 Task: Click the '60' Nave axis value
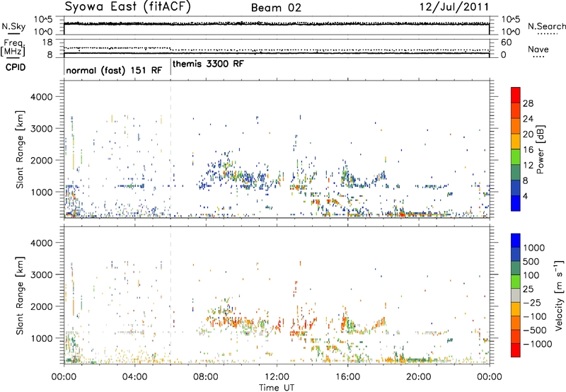[507, 42]
